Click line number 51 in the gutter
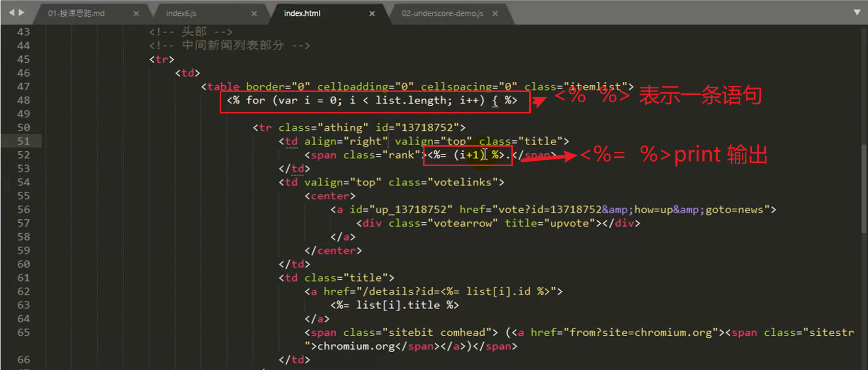Image resolution: width=868 pixels, height=370 pixels. click(24, 141)
